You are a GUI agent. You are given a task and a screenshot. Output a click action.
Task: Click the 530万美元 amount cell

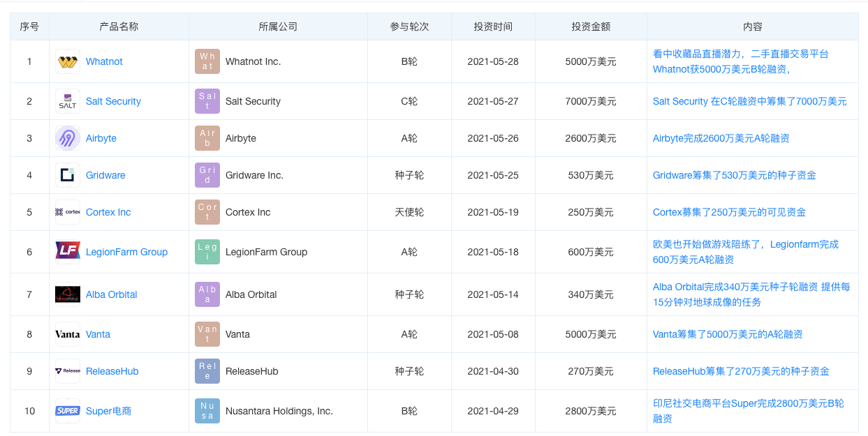pos(591,175)
